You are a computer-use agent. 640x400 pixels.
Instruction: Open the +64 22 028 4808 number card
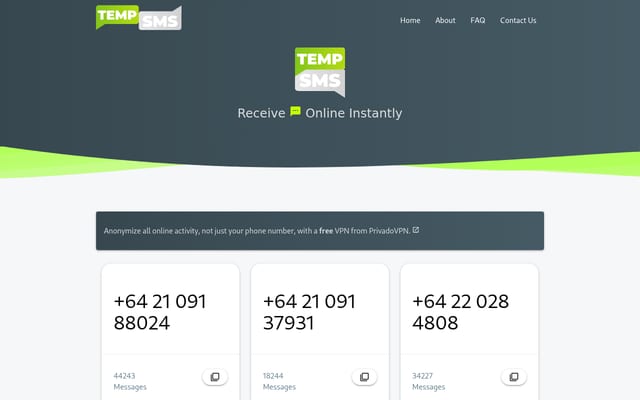pyautogui.click(x=469, y=332)
